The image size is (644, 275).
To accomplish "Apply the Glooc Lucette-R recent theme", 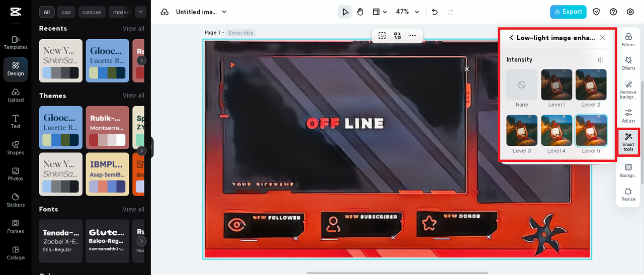I will pos(108,61).
